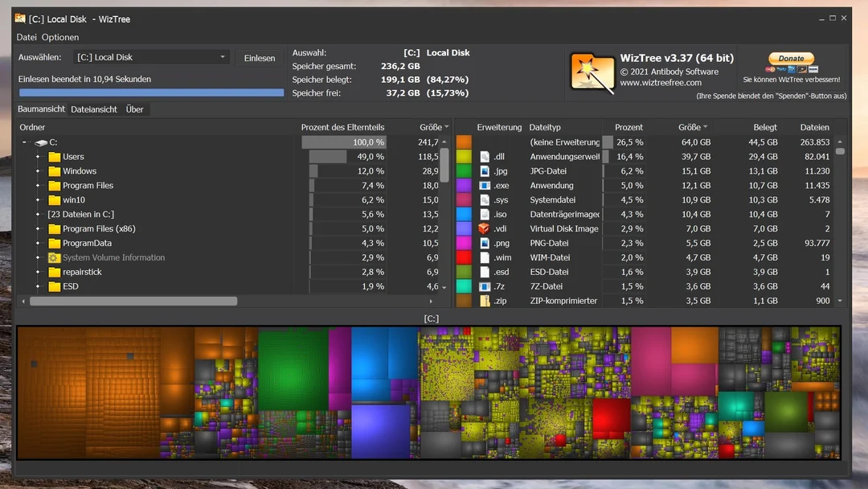This screenshot has height=489, width=868.
Task: Expand the Program Files (x86) folder
Action: click(38, 228)
